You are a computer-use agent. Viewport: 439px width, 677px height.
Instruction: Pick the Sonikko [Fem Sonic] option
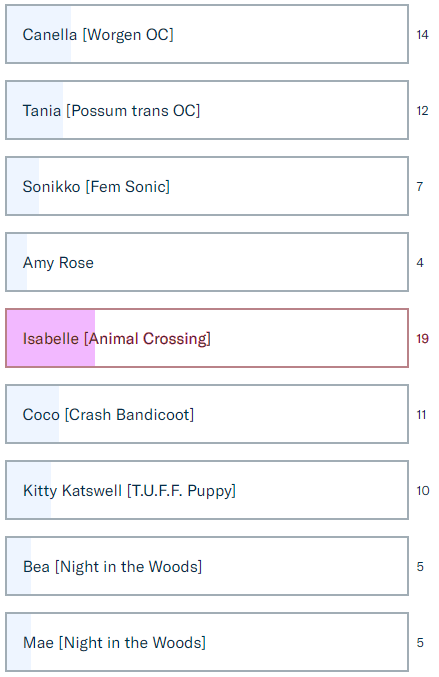[207, 186]
